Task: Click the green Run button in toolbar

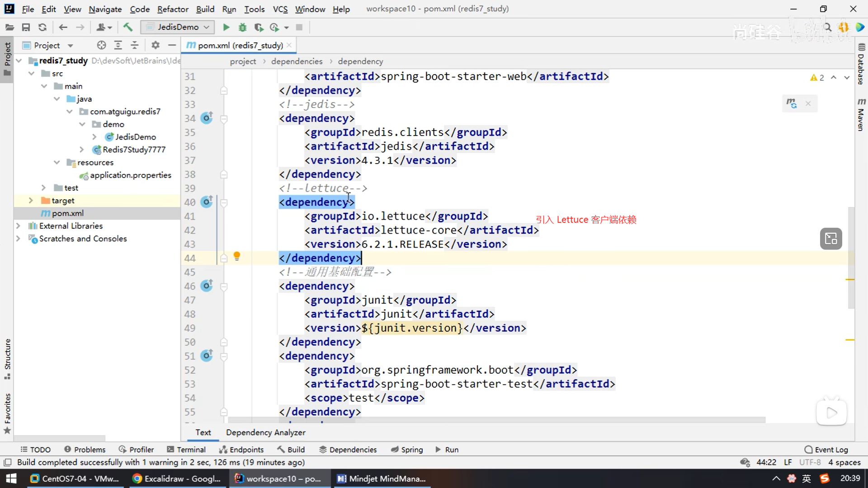Action: [x=226, y=28]
